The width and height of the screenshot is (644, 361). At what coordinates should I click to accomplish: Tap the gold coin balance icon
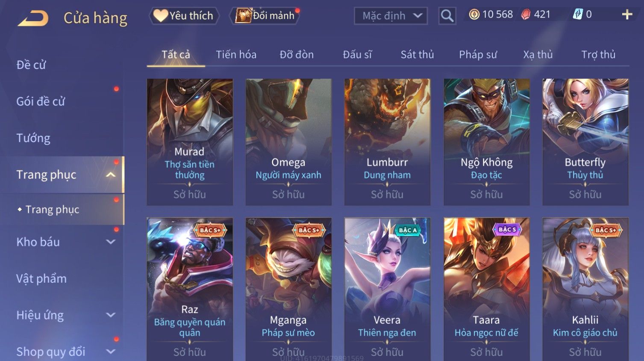pos(474,15)
